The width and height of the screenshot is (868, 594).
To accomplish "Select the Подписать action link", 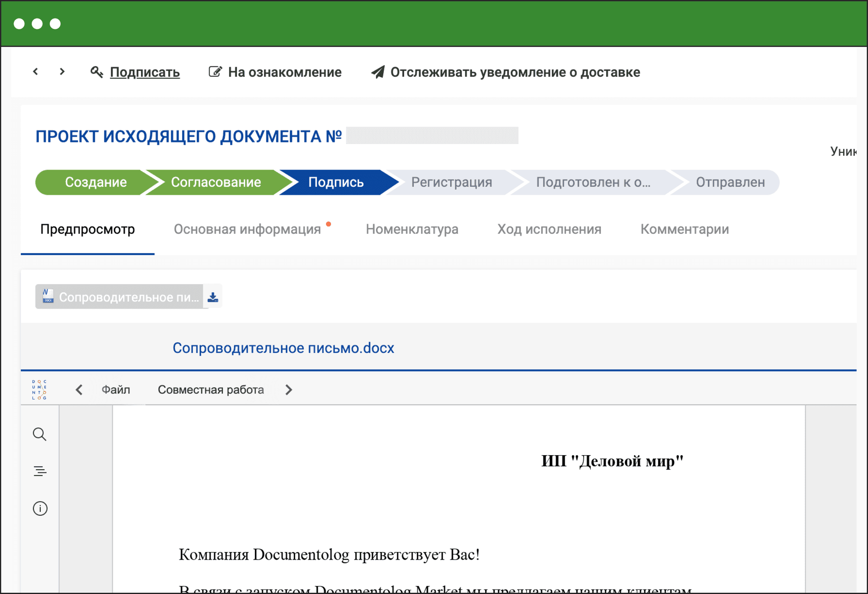I will coord(145,72).
